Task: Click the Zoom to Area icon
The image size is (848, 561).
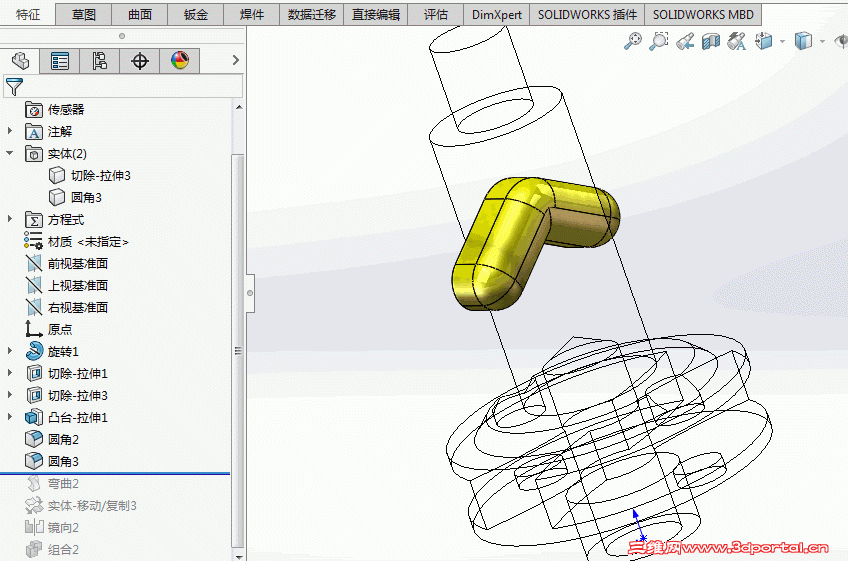Action: 659,41
